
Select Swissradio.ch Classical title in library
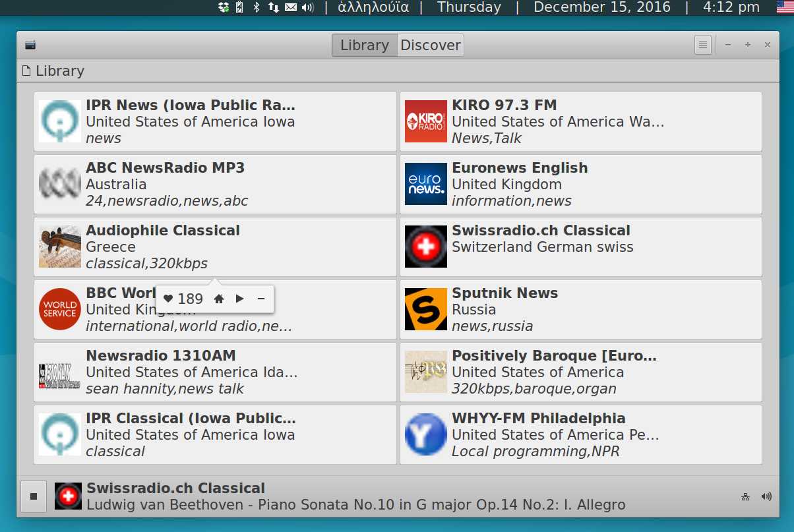click(x=541, y=231)
